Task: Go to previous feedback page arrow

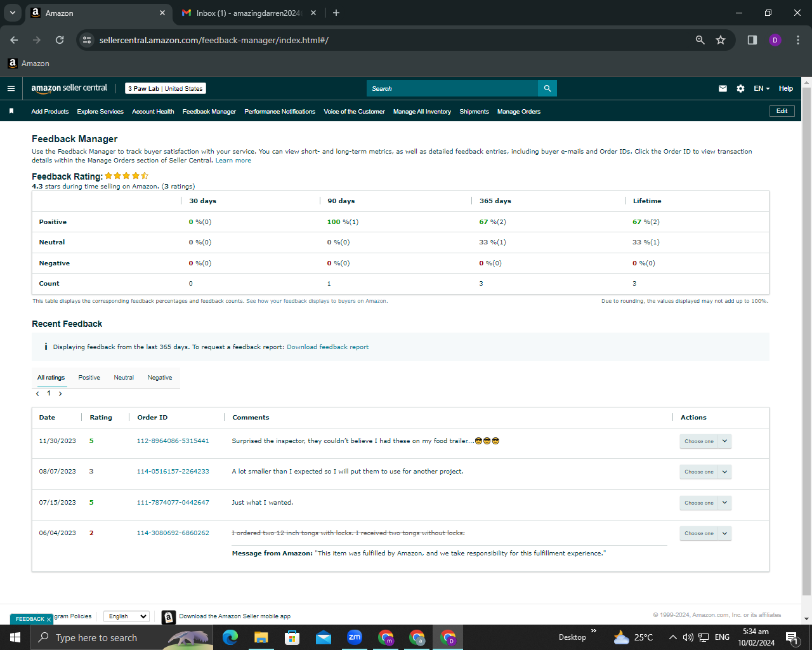Action: (37, 394)
